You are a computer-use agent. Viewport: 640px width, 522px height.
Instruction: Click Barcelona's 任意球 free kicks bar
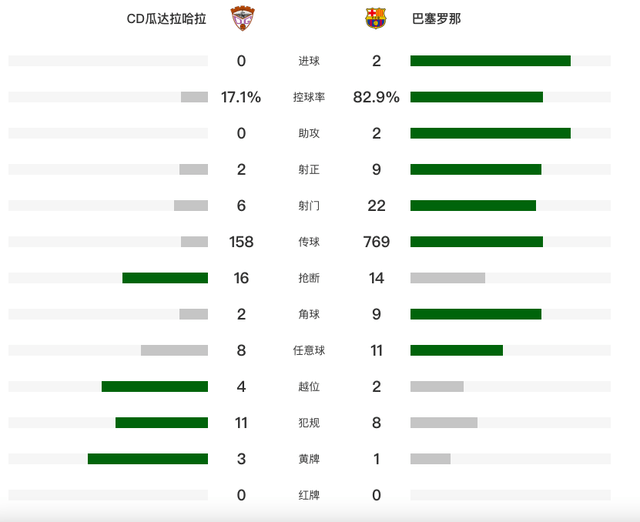click(456, 350)
